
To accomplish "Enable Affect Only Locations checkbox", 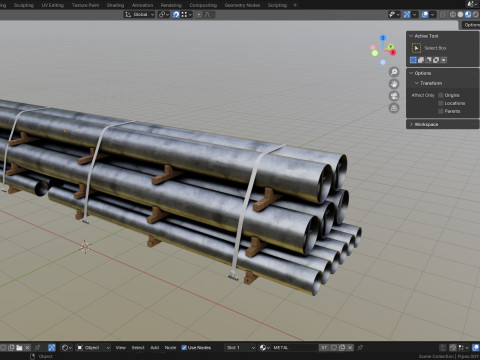I will (441, 103).
